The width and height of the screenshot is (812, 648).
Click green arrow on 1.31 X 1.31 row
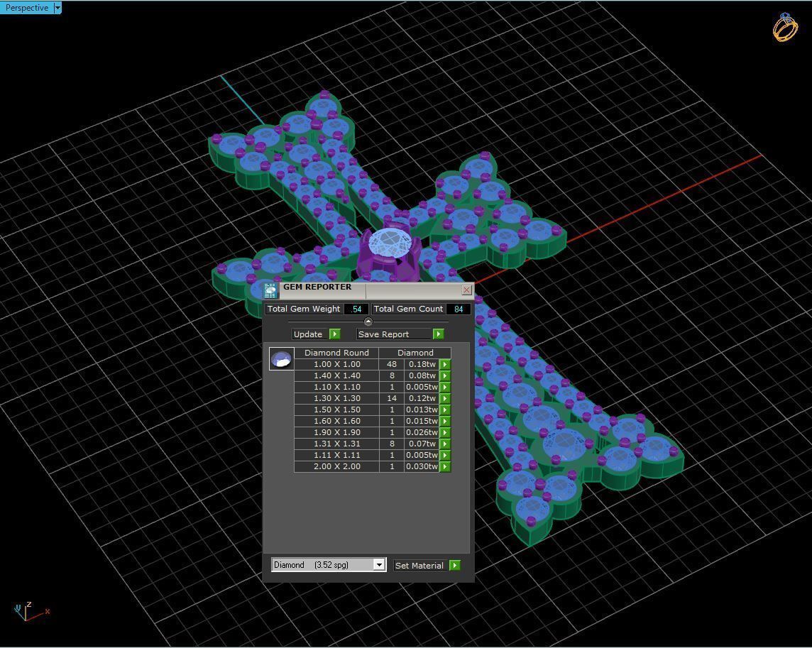[445, 444]
